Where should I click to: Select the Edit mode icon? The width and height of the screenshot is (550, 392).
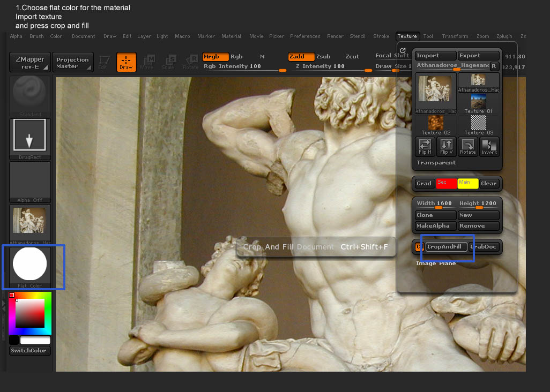(104, 62)
